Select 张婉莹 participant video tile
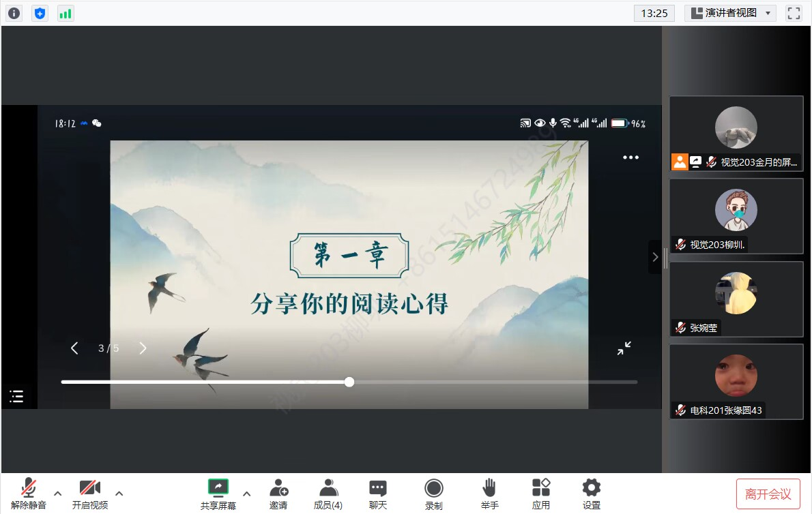 pyautogui.click(x=736, y=299)
